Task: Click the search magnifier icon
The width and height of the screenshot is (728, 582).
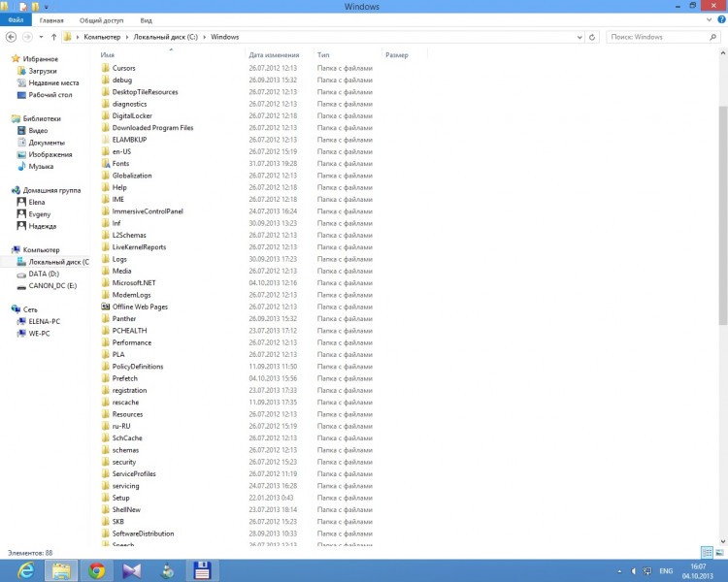Action: tap(712, 37)
